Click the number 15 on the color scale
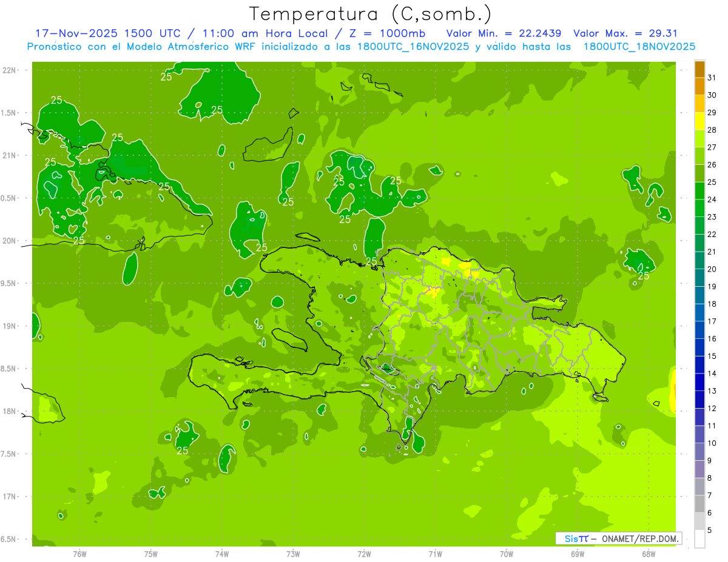The image size is (728, 562). (x=712, y=356)
